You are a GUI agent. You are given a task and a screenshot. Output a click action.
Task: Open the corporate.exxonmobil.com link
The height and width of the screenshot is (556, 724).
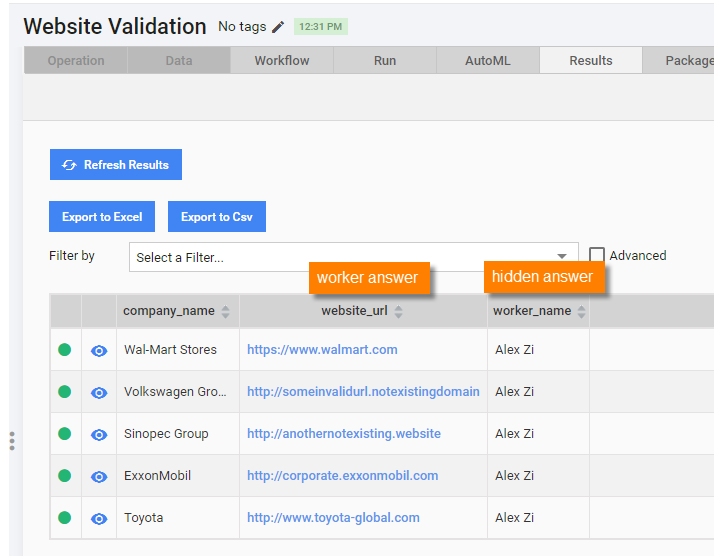343,476
